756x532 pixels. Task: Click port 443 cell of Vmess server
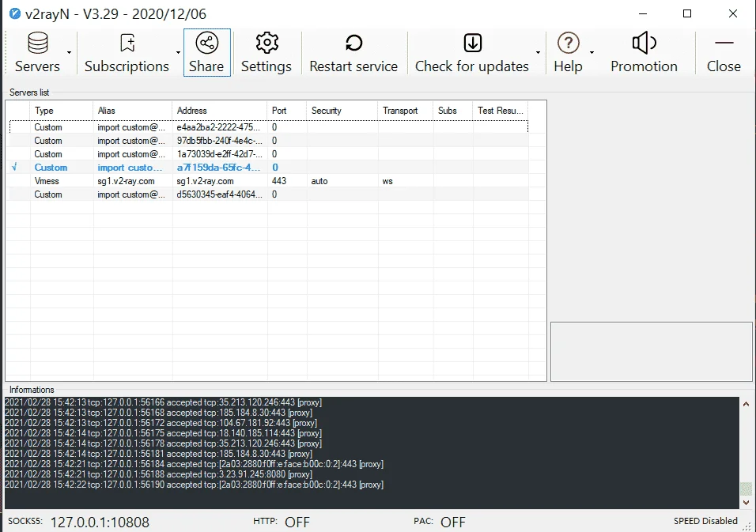pos(279,181)
